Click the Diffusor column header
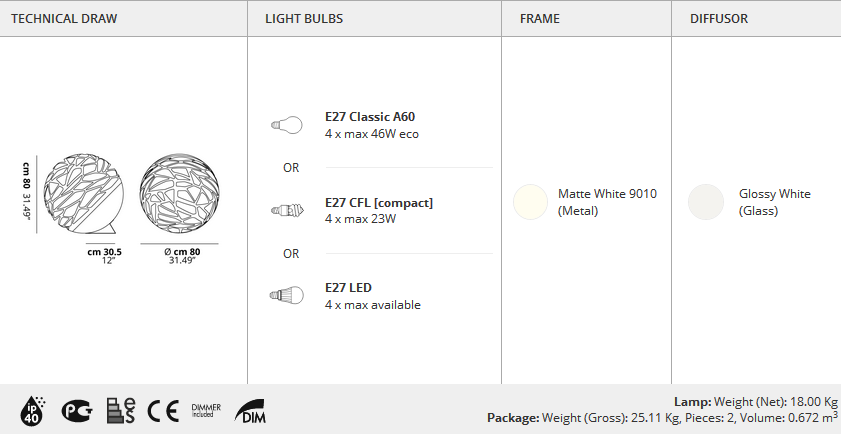This screenshot has width=841, height=434. click(x=719, y=19)
